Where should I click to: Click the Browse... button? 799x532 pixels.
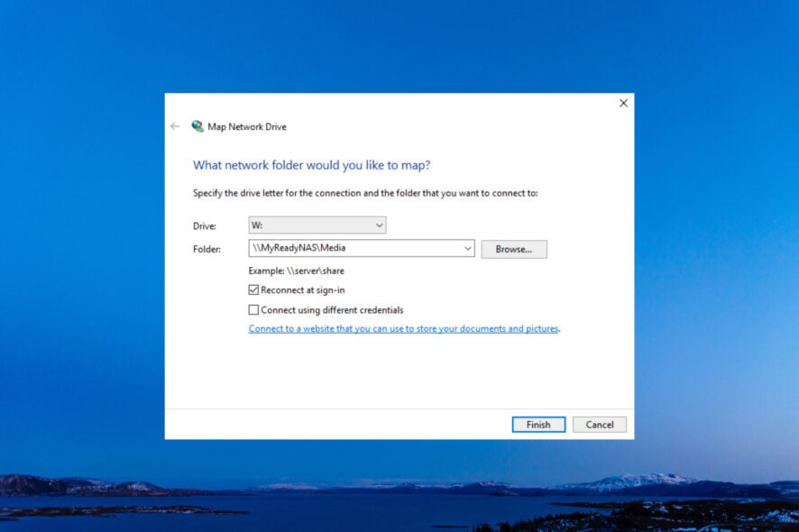514,249
